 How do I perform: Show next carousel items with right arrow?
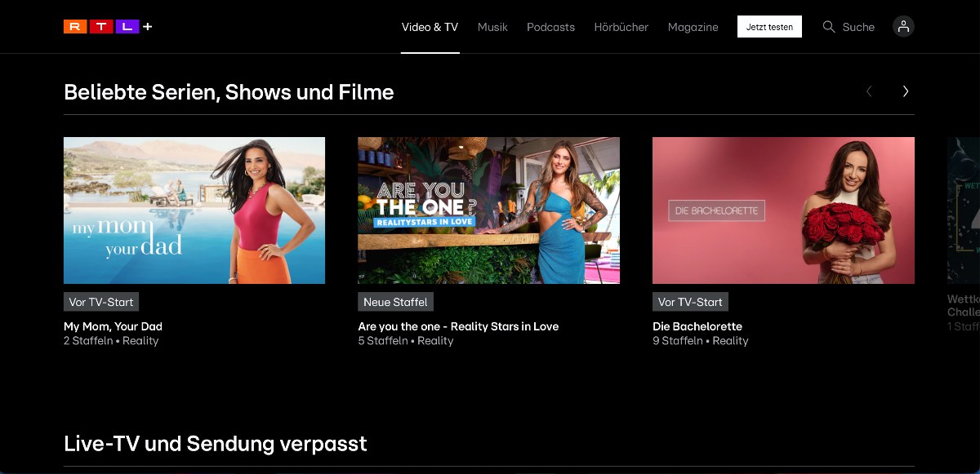[x=905, y=91]
